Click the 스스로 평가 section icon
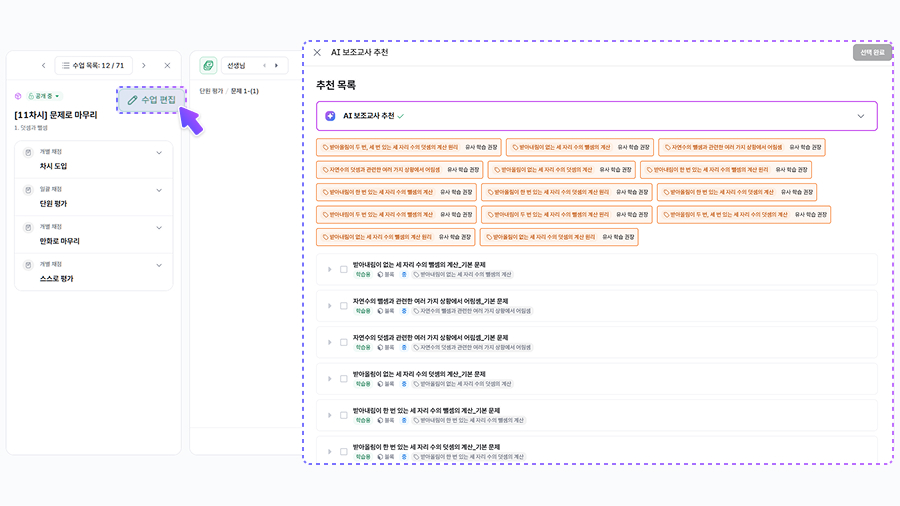Screen dimensions: 900x506 click(28, 264)
